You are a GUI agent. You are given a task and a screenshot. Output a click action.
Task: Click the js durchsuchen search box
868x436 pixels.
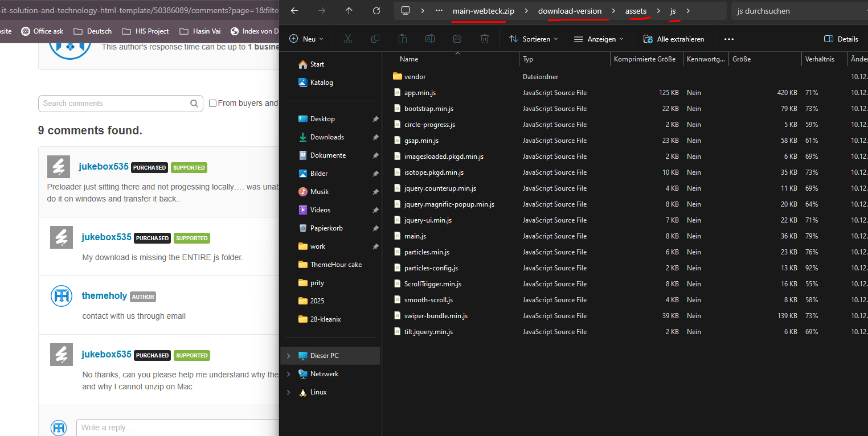799,11
